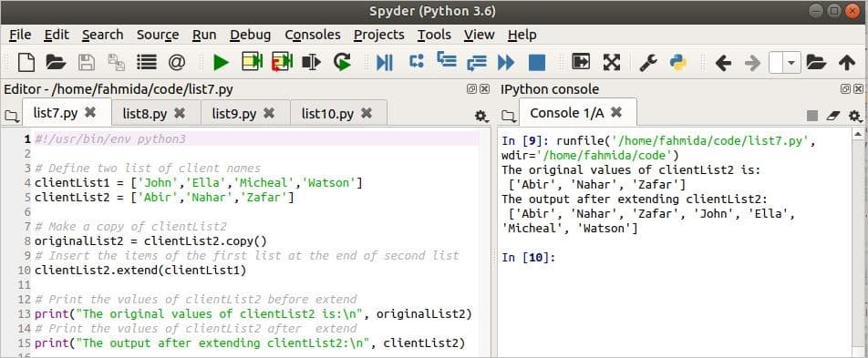Browse working directory folder icon
The height and width of the screenshot is (358, 868).
pos(816,63)
